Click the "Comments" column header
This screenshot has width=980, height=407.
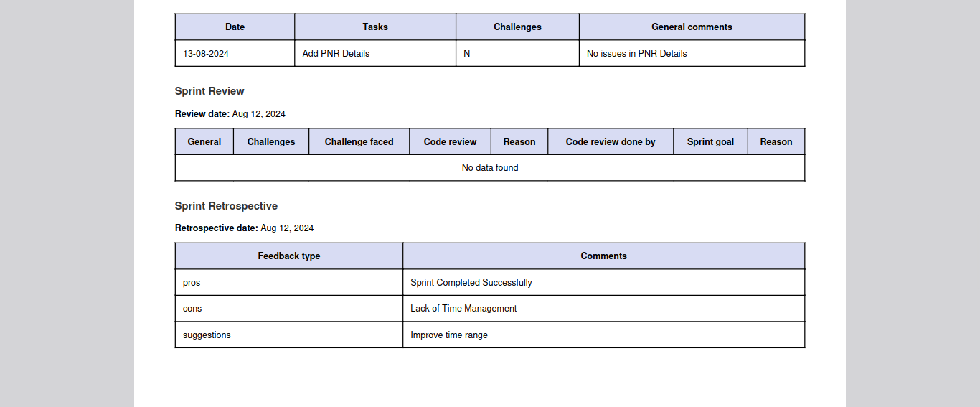point(603,256)
